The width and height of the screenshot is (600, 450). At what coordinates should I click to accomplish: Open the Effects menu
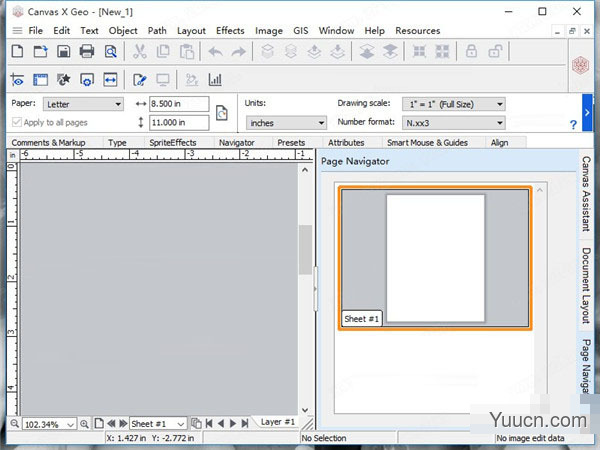(230, 31)
